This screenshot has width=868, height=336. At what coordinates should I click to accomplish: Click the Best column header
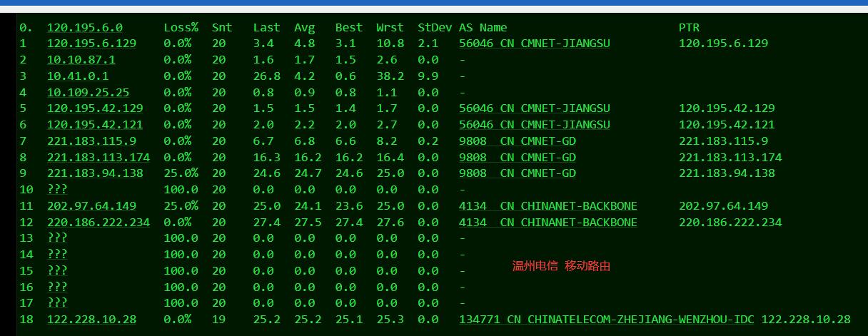pos(349,27)
